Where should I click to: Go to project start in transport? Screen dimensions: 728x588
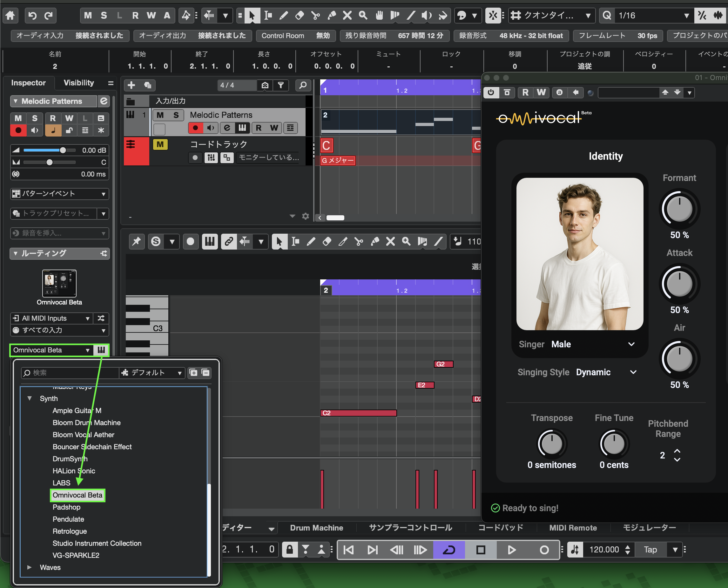pos(349,550)
